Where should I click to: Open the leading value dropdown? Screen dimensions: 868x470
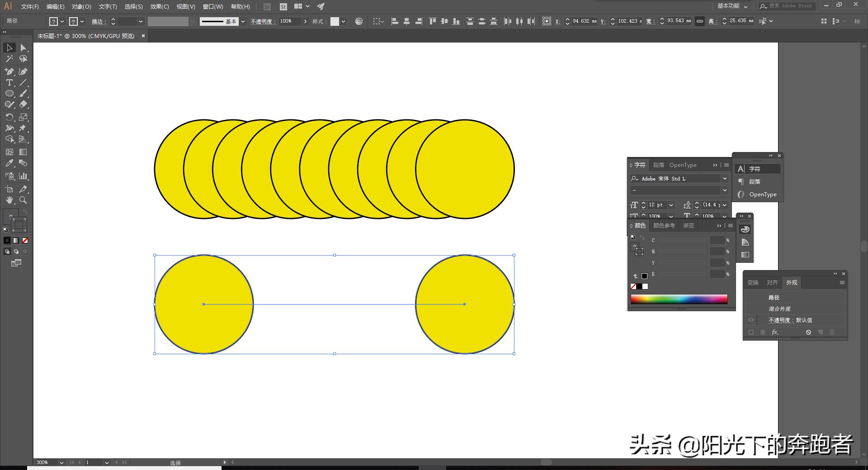click(x=725, y=205)
